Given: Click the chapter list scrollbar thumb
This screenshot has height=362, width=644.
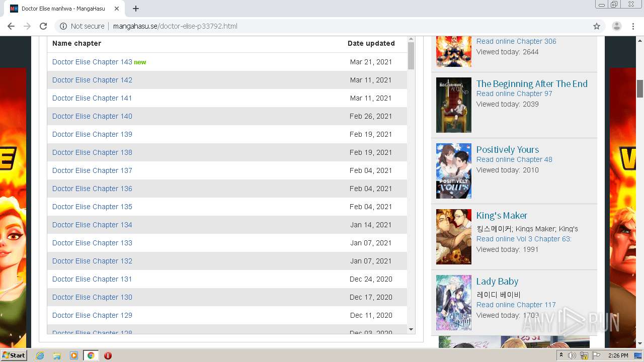Looking at the screenshot, I should (411, 56).
